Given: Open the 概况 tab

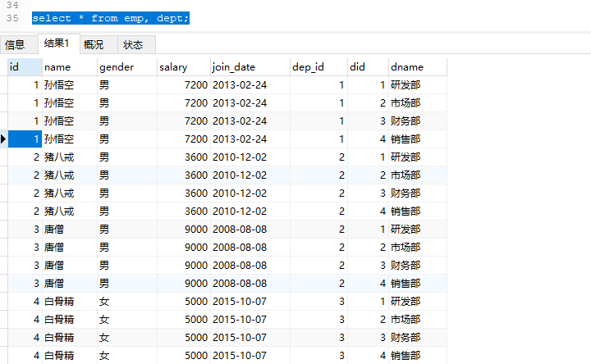Looking at the screenshot, I should click(x=94, y=45).
